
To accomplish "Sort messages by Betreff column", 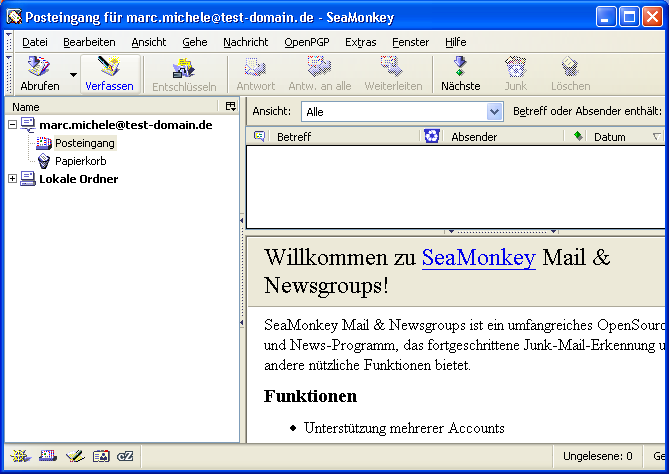I will (x=345, y=137).
